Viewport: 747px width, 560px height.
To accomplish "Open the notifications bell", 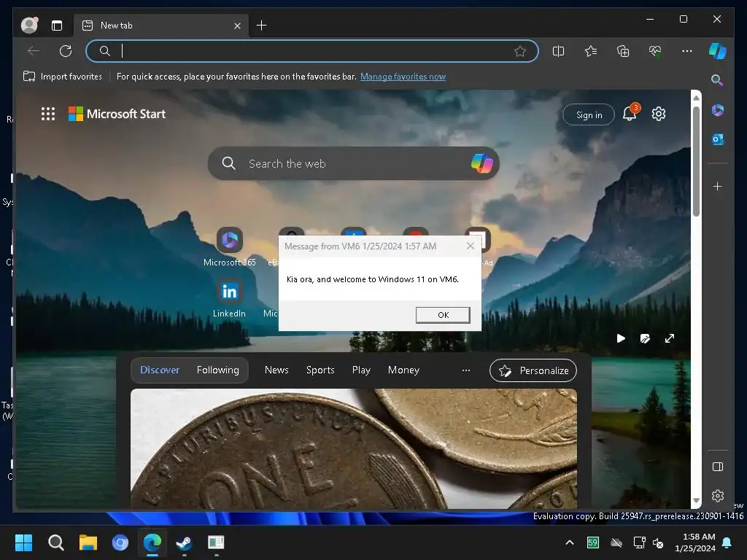I will click(630, 114).
